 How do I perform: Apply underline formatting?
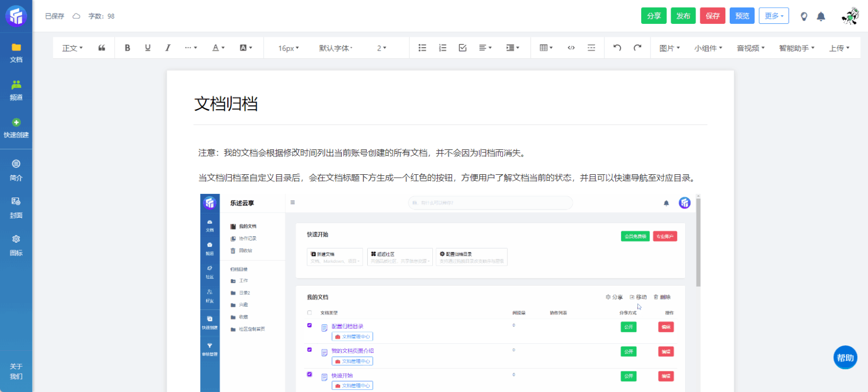148,48
